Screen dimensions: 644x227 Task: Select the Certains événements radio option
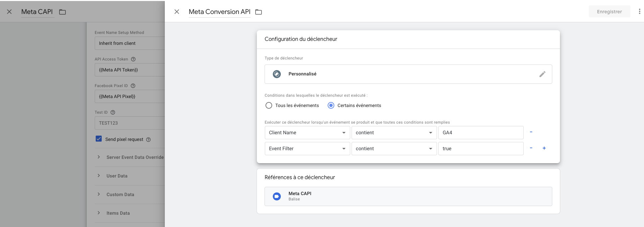[331, 105]
